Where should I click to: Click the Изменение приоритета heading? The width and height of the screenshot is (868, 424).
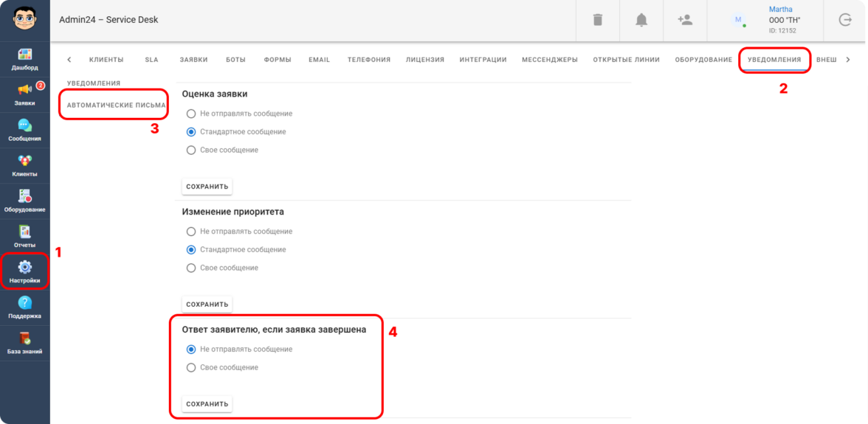233,212
